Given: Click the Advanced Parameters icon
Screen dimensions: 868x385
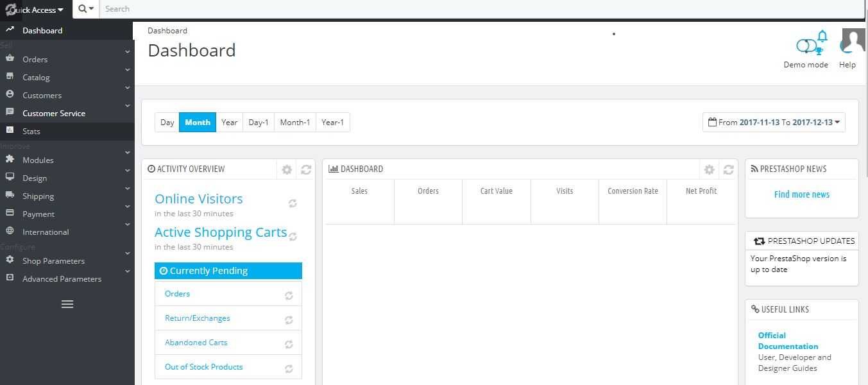Looking at the screenshot, I should tap(10, 278).
